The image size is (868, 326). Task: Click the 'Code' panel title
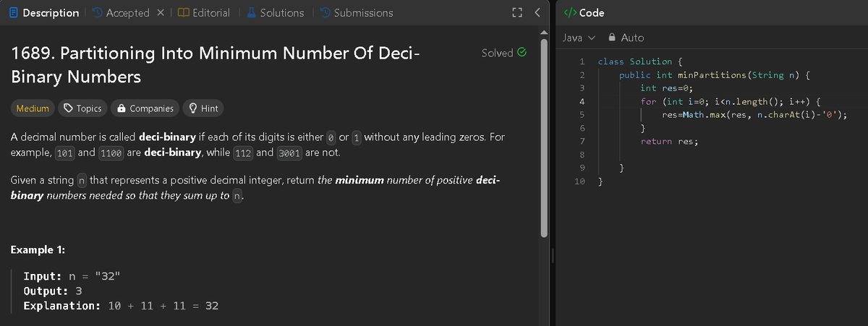click(x=592, y=12)
